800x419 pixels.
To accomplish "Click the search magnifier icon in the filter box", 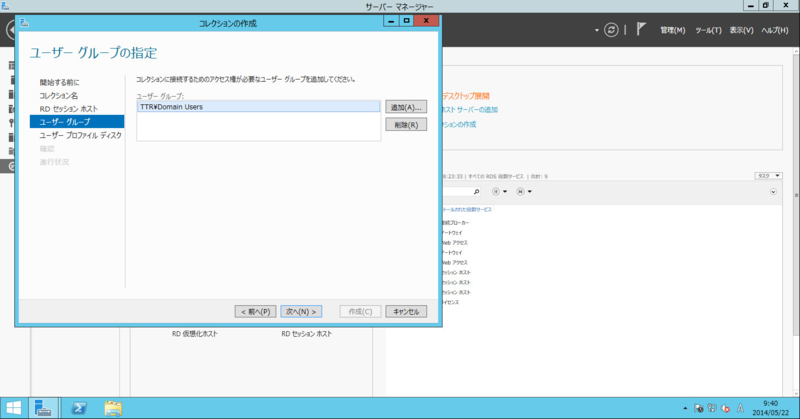I will [477, 192].
